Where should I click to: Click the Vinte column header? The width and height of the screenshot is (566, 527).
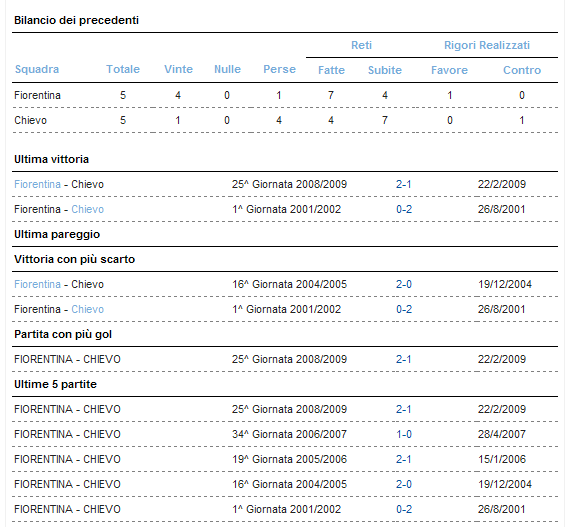click(178, 69)
